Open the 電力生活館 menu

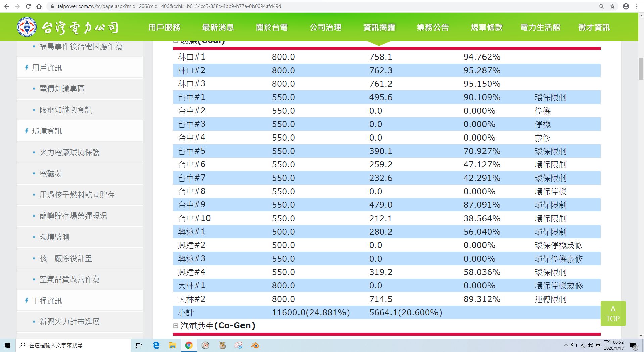pyautogui.click(x=540, y=27)
